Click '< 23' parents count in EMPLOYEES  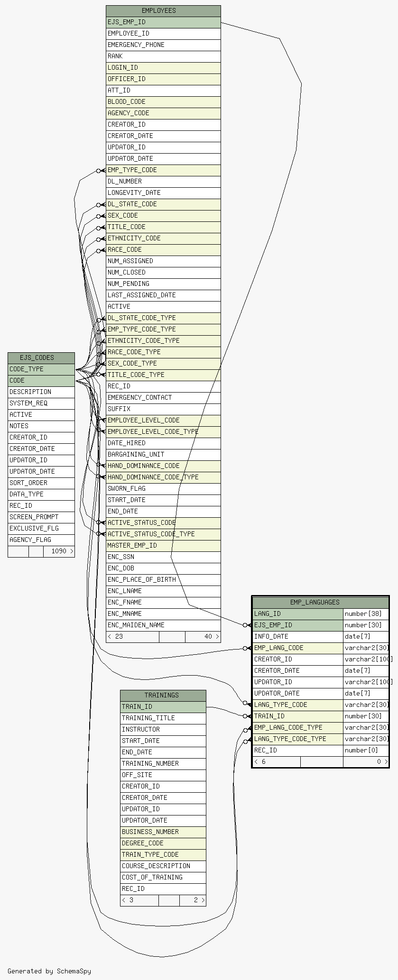coord(132,637)
